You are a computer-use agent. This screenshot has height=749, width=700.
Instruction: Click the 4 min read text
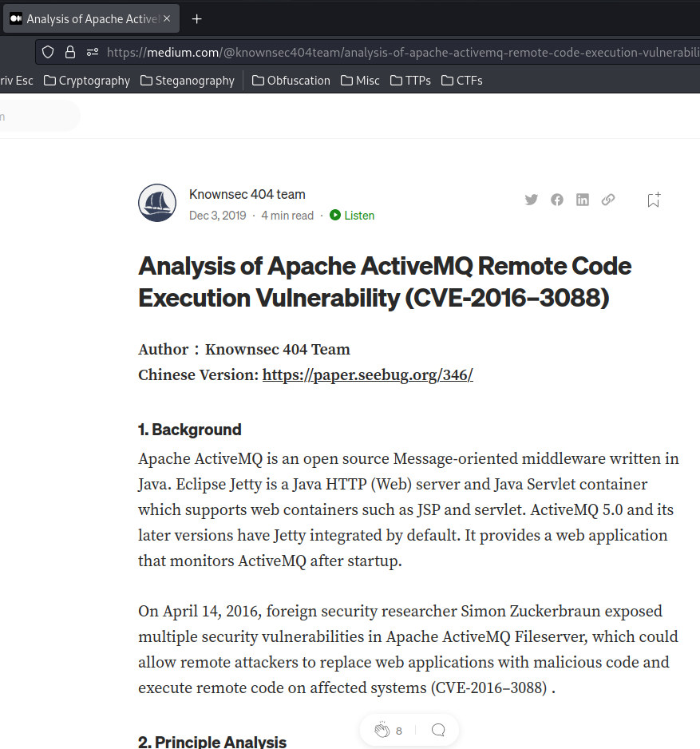(287, 216)
